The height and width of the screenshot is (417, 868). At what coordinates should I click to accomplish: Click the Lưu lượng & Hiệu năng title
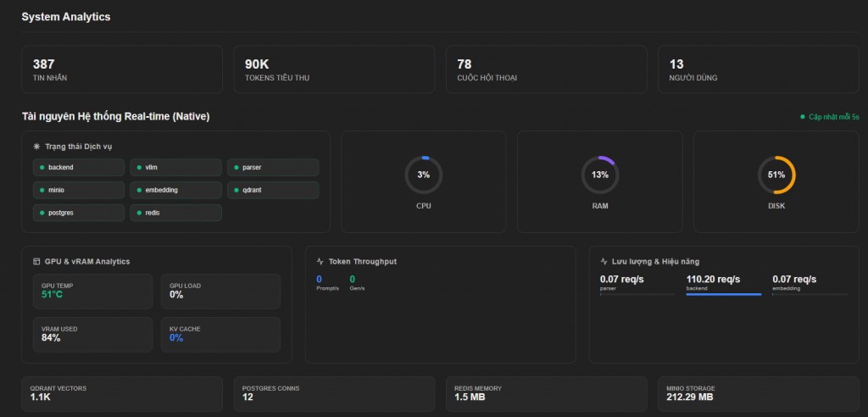click(x=655, y=261)
